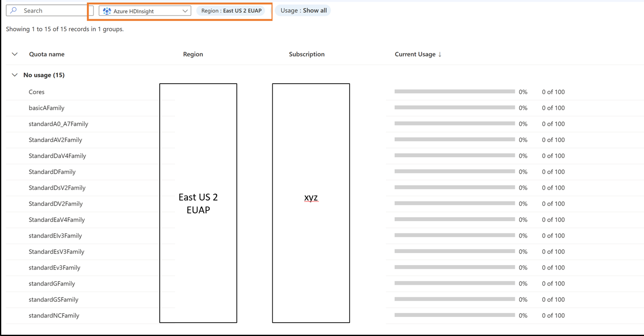This screenshot has width=644, height=336.
Task: Click the search magnifier icon
Action: click(x=14, y=11)
